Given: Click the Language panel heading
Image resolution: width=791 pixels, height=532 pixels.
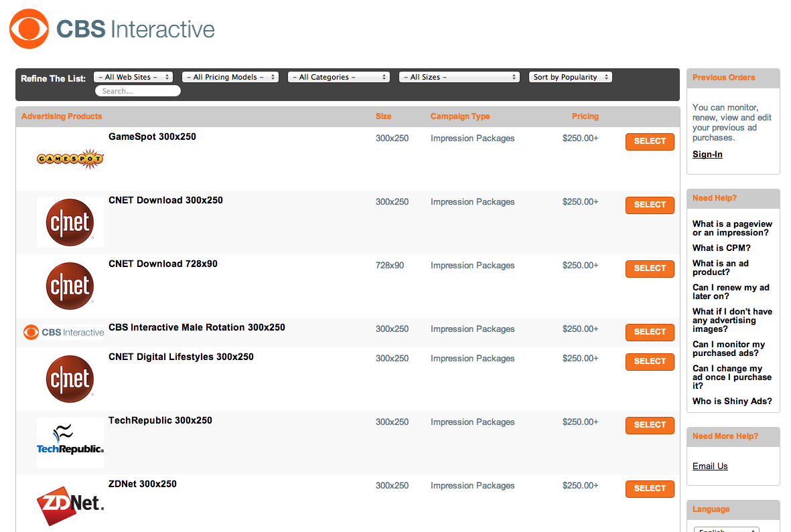Looking at the screenshot, I should coord(711,509).
